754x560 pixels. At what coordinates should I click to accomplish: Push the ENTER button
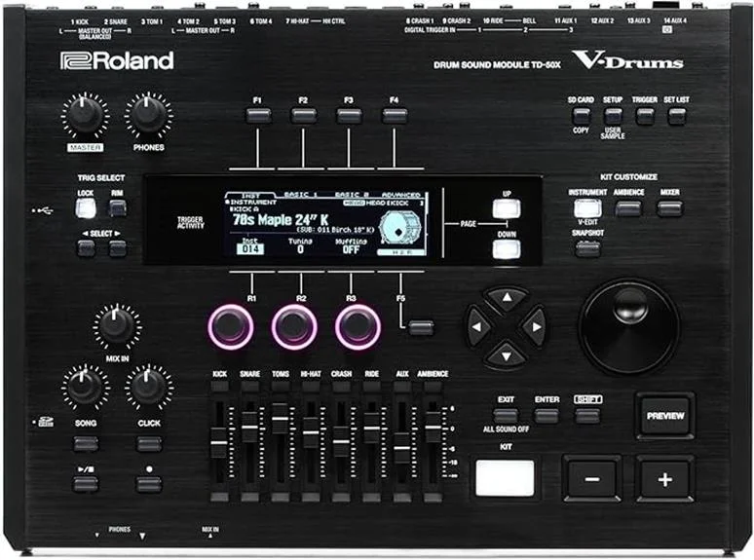pyautogui.click(x=547, y=416)
